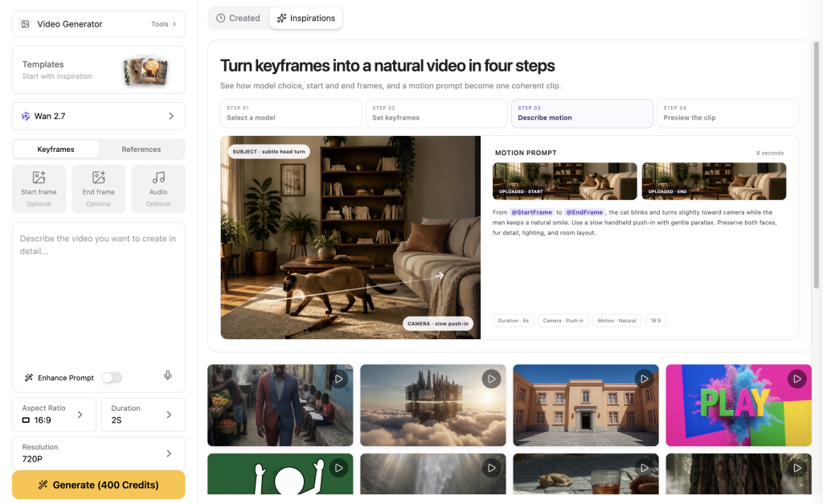Click the Uploaded Start frame thumbnail
823x504 pixels.
[565, 181]
